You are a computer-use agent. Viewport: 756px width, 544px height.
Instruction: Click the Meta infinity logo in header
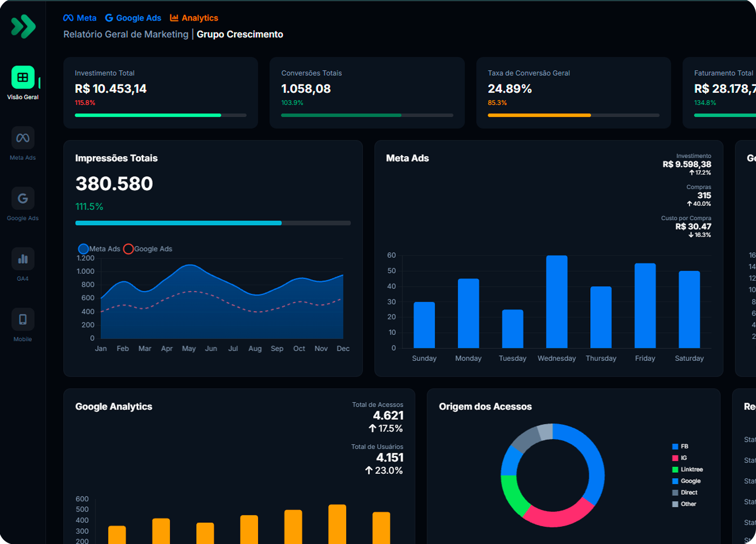68,18
